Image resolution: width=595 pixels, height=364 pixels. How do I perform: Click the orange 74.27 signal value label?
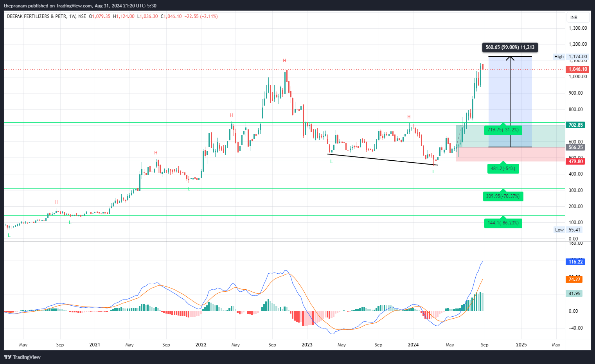point(574,280)
